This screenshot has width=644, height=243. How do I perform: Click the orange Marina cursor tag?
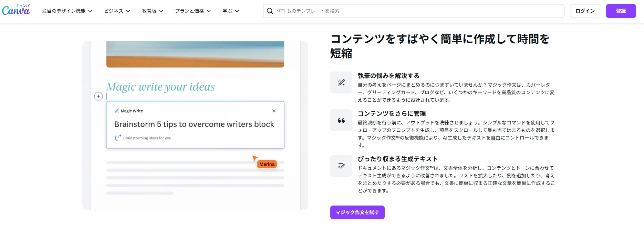[267, 164]
